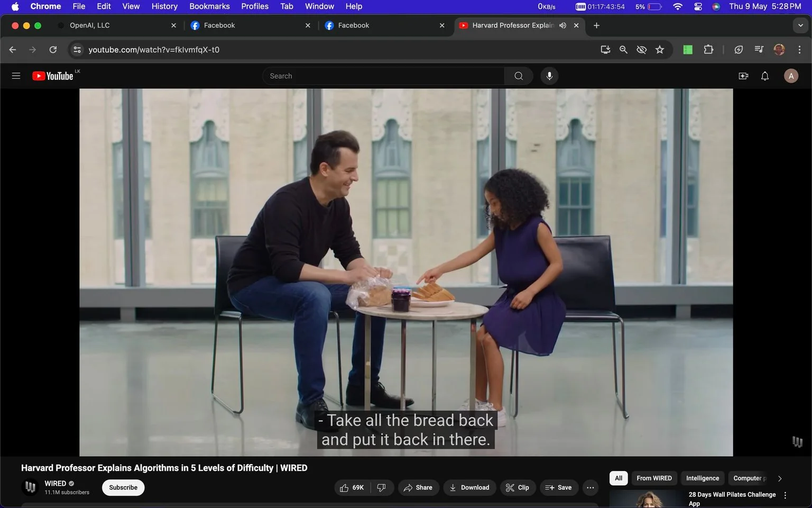812x508 pixels.
Task: Open macOS Control Center icon
Action: point(698,6)
